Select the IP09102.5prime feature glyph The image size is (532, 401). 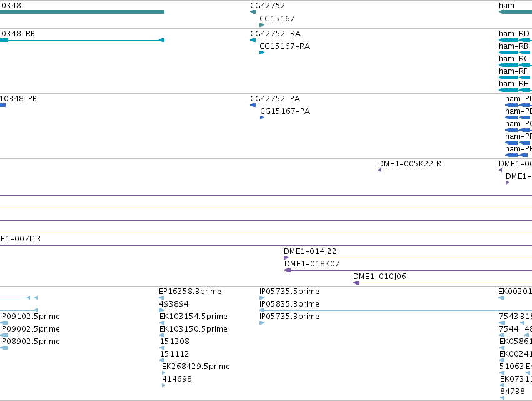point(4,323)
